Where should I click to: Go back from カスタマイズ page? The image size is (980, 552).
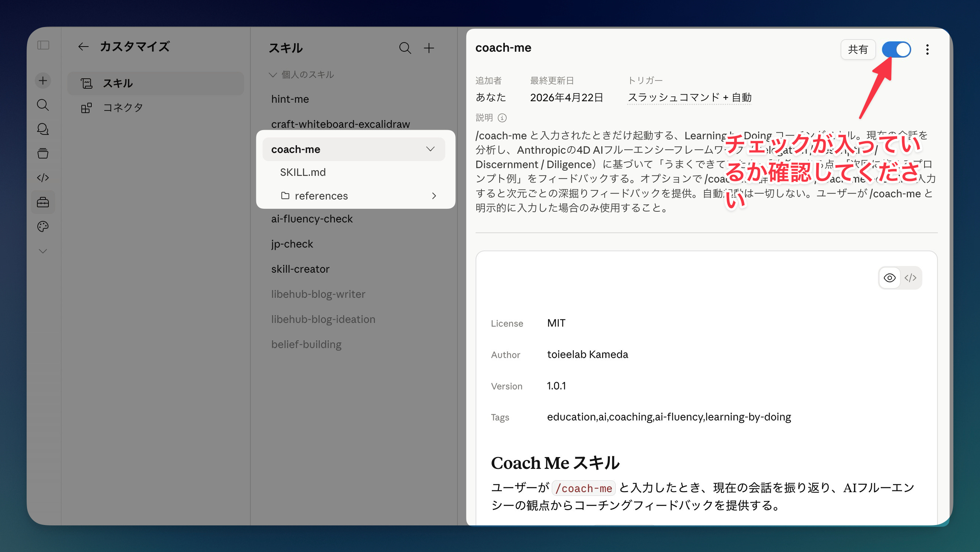pyautogui.click(x=83, y=47)
